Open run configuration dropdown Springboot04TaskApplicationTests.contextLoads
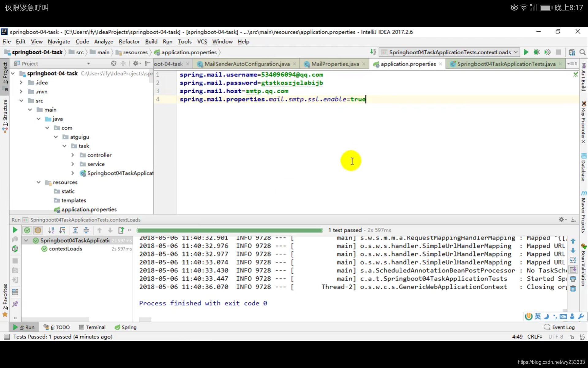The width and height of the screenshot is (588, 368). click(x=450, y=52)
